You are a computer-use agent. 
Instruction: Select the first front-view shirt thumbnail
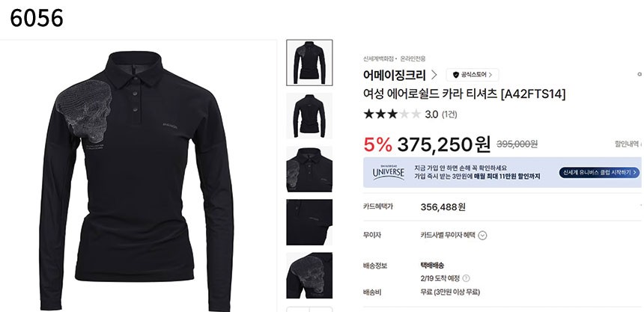point(309,62)
